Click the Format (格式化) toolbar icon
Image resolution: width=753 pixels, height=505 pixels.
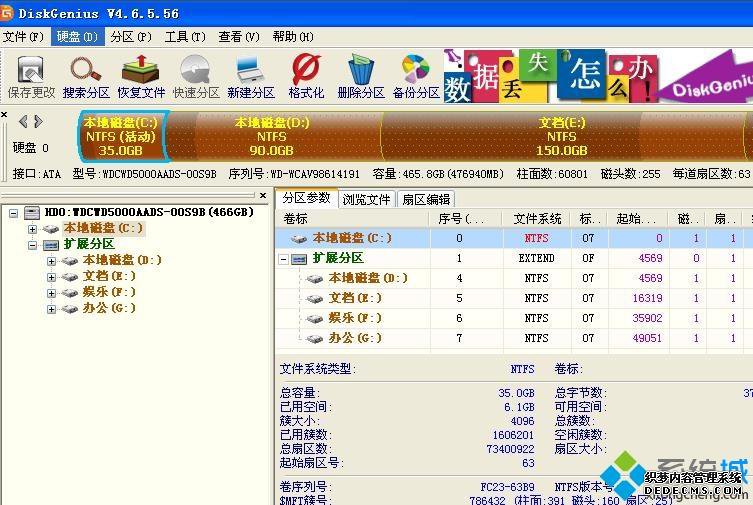click(x=306, y=77)
